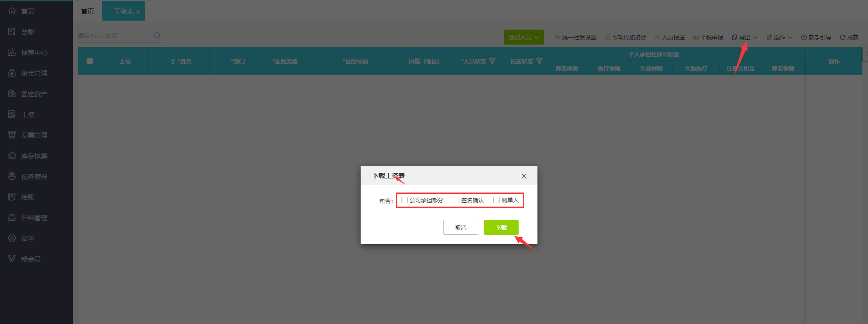This screenshot has height=324, width=868.
Task: Click the 个人承担社保公积金 group header
Action: (x=654, y=54)
